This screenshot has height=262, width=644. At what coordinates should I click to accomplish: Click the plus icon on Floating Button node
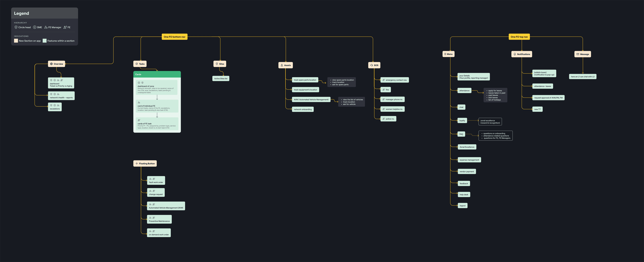pos(137,163)
